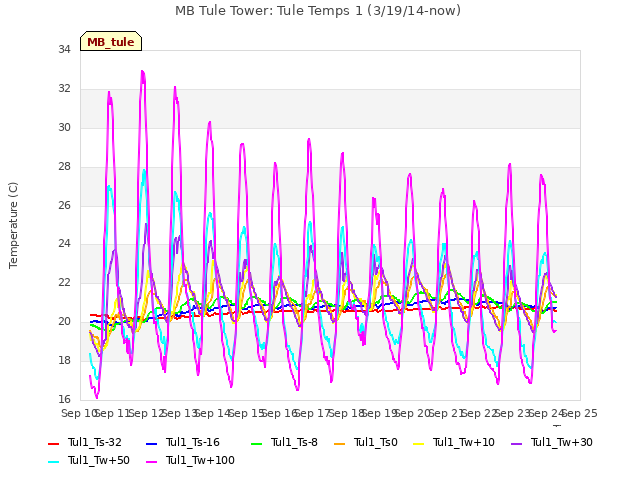Image resolution: width=640 pixels, height=480 pixels.
Task: Click the Temperature (C) axis label
Action: [x=13, y=225]
